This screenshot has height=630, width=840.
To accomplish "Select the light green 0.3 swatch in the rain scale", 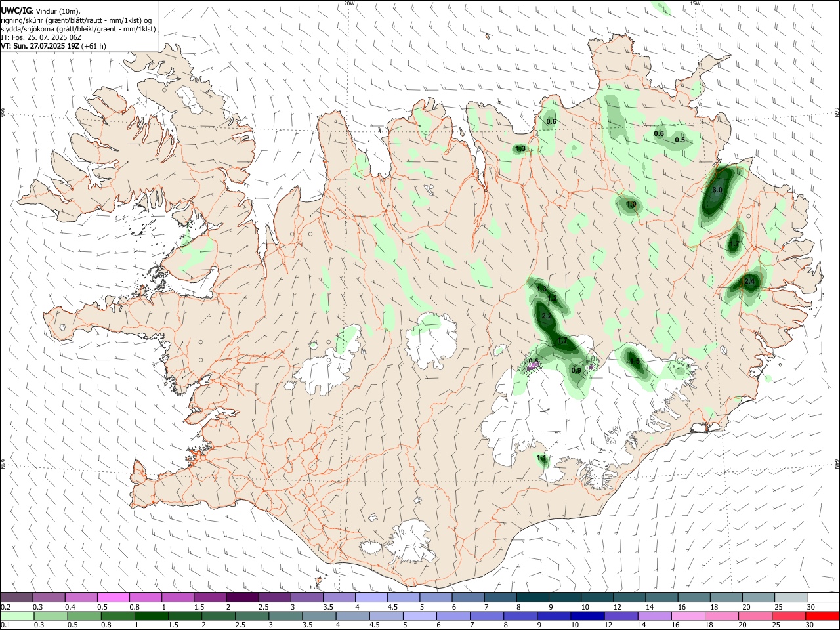I will (49, 616).
